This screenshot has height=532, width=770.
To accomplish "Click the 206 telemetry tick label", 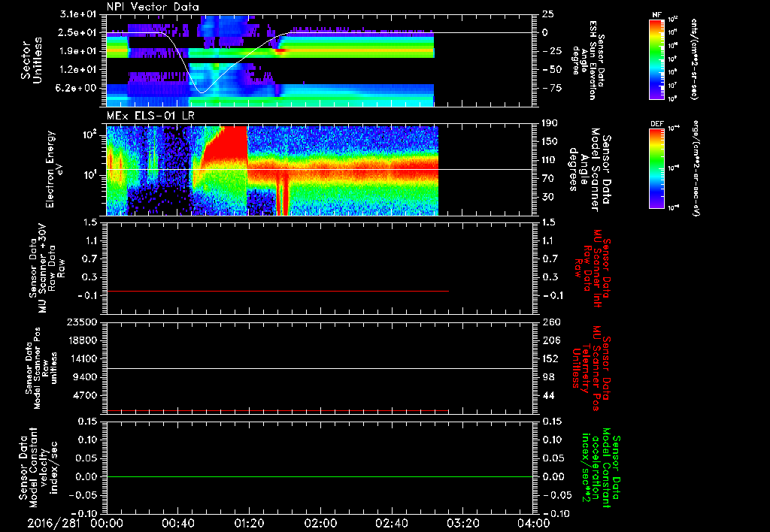I will 551,340.
